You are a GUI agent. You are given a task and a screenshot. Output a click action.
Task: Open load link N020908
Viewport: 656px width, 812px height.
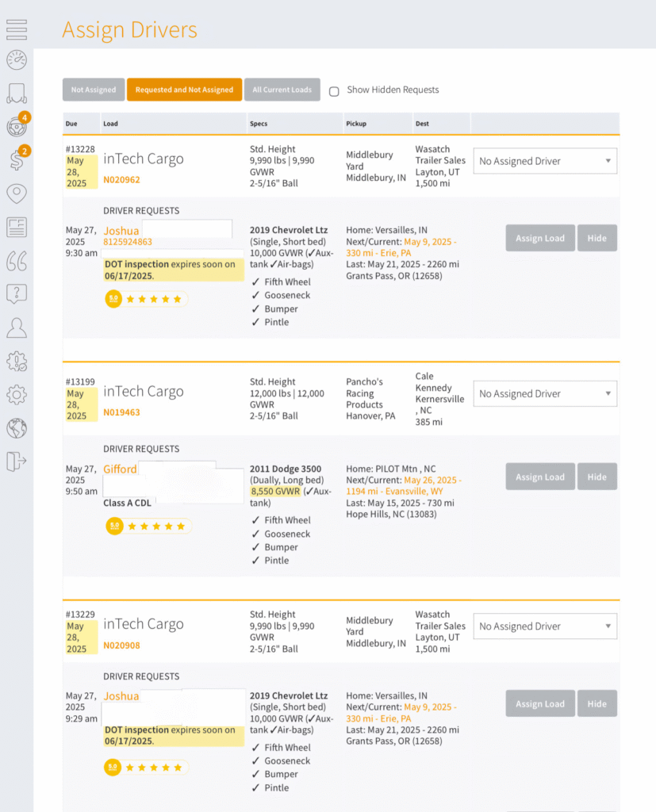pos(122,645)
